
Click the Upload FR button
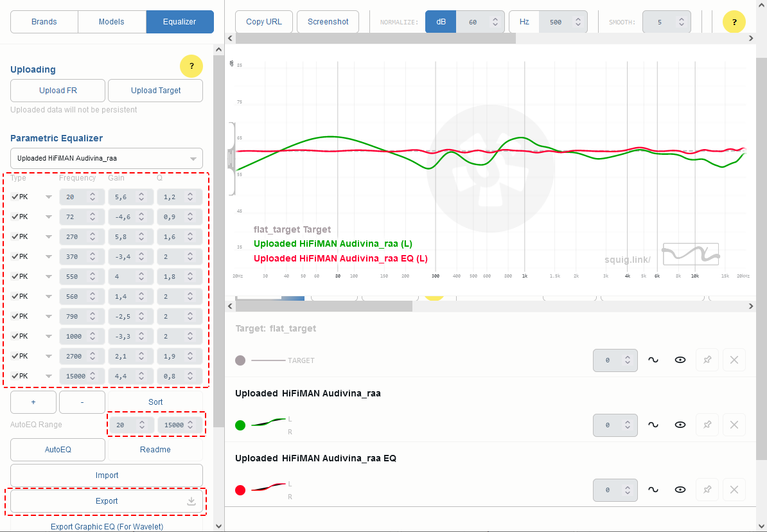(x=58, y=91)
